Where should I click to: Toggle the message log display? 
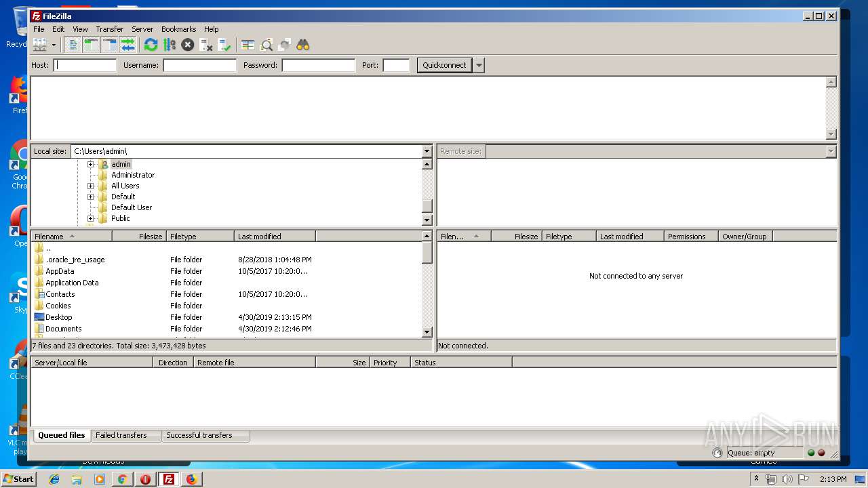[73, 45]
